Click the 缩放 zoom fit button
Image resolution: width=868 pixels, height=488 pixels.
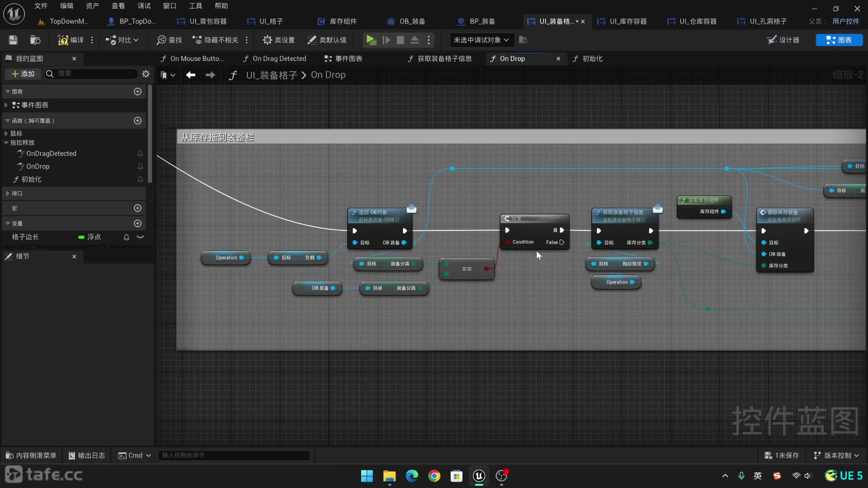coord(846,74)
